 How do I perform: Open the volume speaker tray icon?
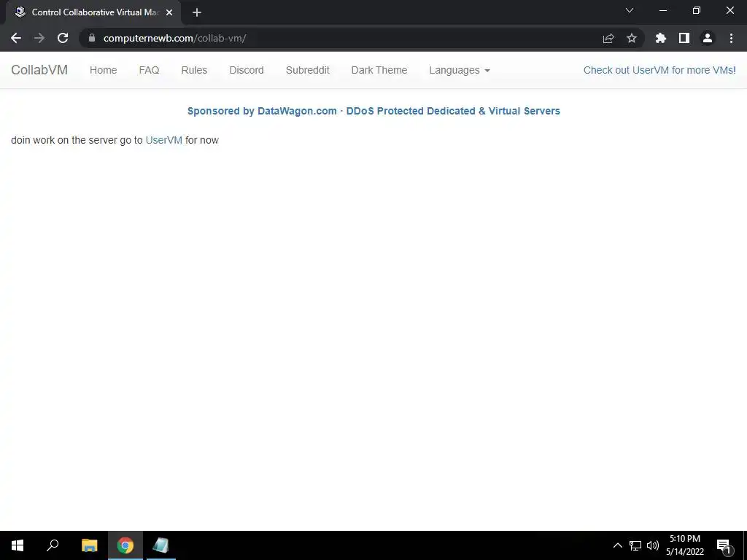(x=653, y=545)
